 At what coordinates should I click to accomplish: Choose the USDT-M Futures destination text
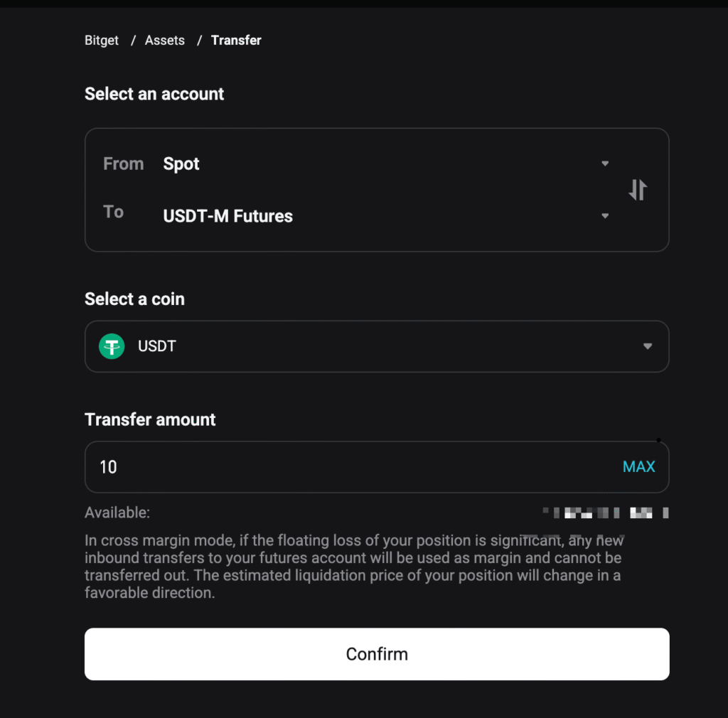228,216
